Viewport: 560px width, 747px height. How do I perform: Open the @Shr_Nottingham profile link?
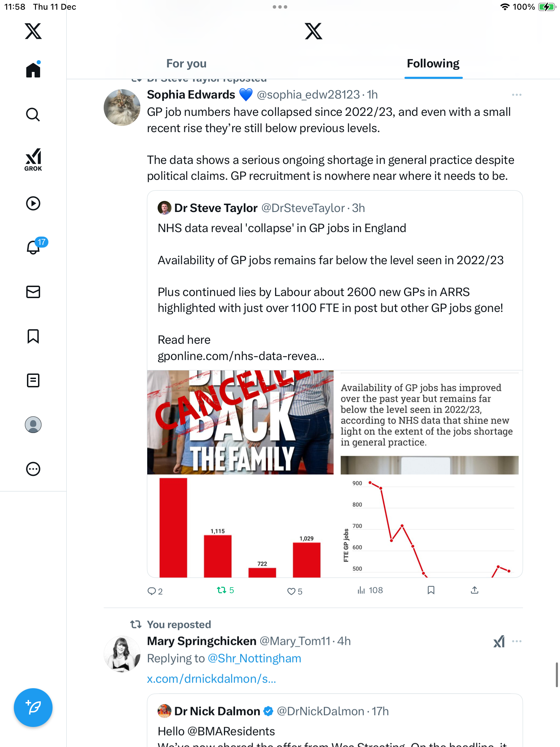[x=254, y=658]
